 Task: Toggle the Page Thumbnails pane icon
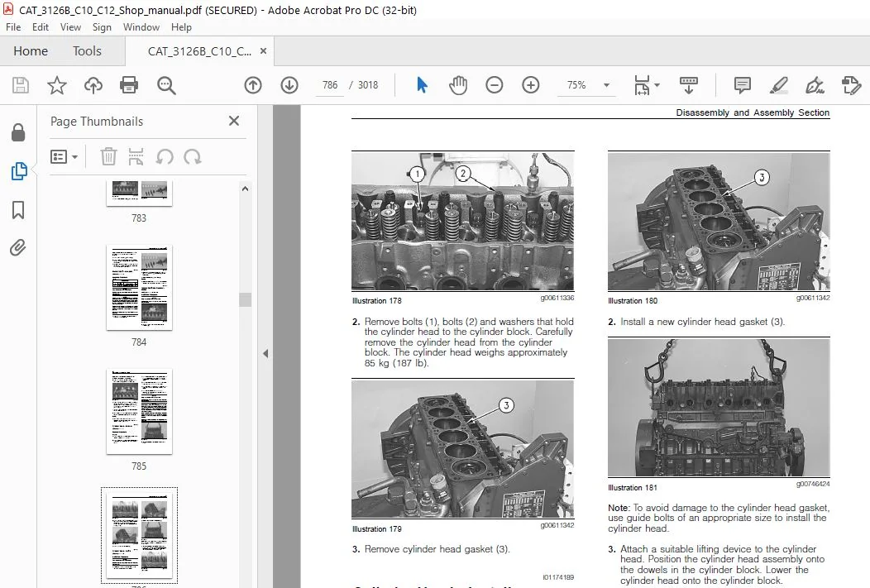coord(18,171)
